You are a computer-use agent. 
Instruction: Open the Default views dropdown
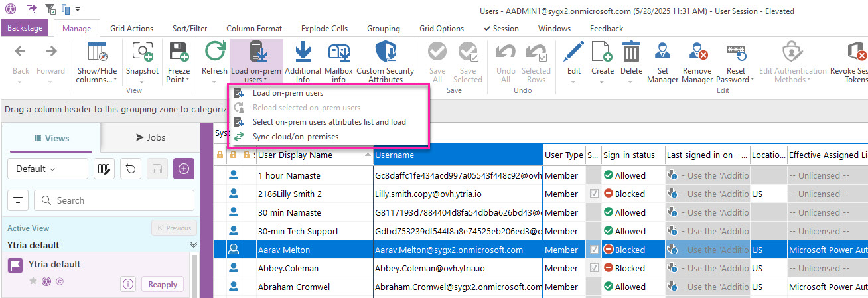[47, 169]
